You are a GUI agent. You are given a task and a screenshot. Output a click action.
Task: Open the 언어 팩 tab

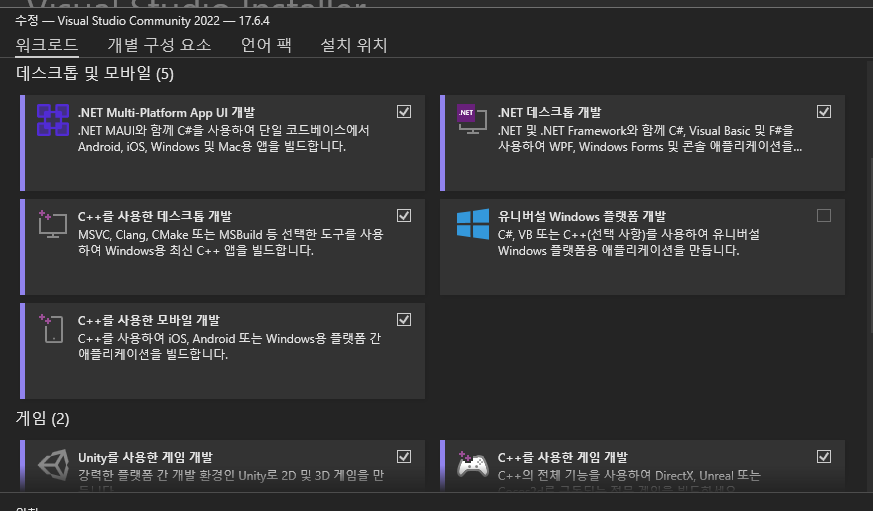(x=266, y=45)
